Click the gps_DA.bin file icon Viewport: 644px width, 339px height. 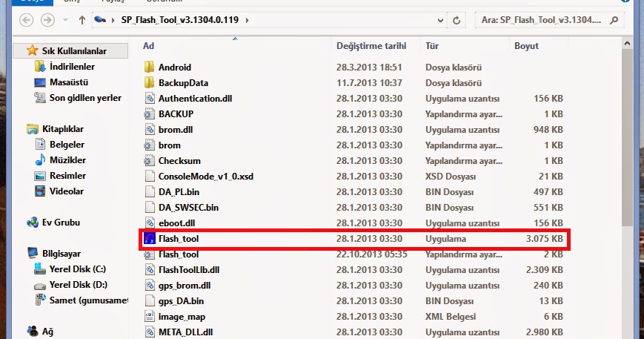click(150, 300)
